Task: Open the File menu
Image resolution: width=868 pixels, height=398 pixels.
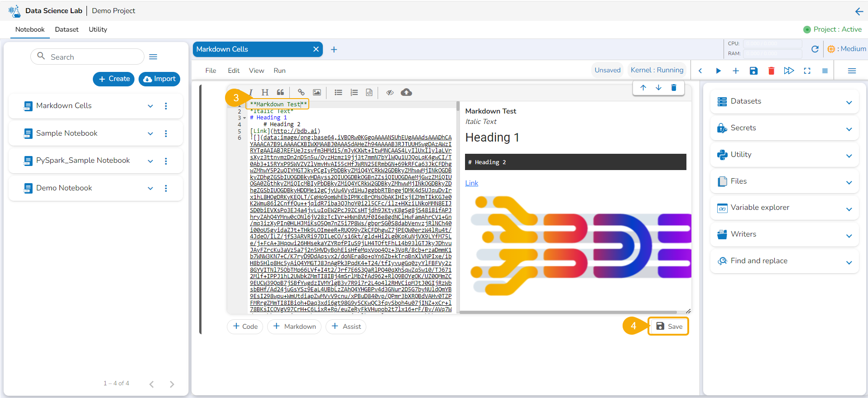Action: pyautogui.click(x=211, y=71)
